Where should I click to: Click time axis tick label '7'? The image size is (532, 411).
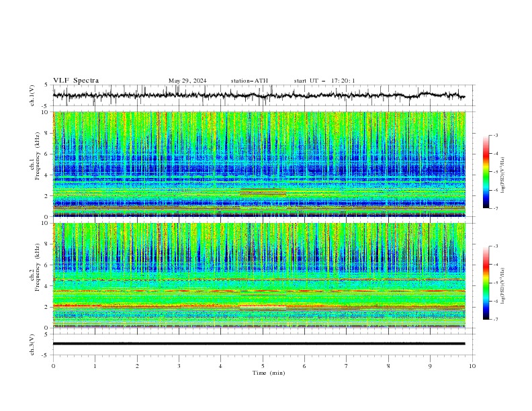tap(347, 366)
